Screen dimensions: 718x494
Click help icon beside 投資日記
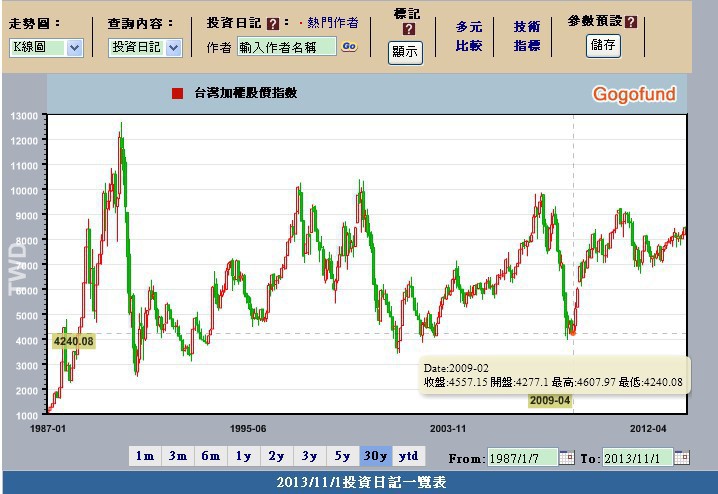click(x=273, y=24)
